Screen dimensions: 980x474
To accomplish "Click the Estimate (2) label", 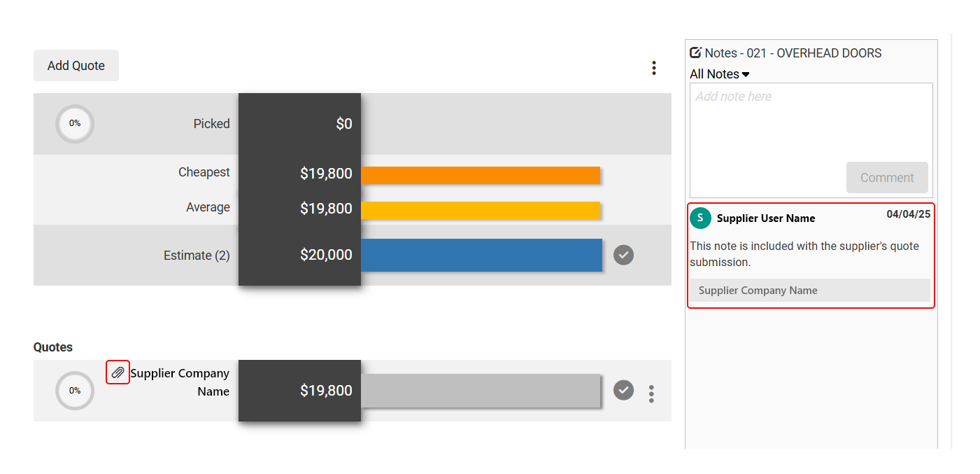I will [197, 256].
